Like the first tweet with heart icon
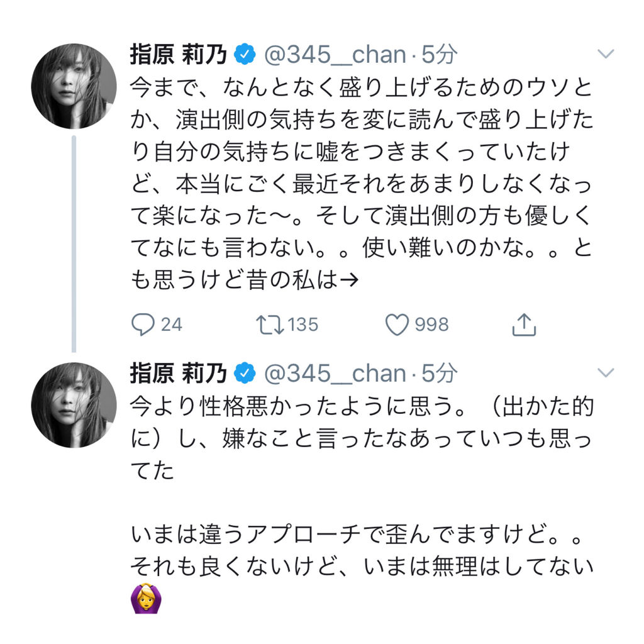 (x=397, y=325)
